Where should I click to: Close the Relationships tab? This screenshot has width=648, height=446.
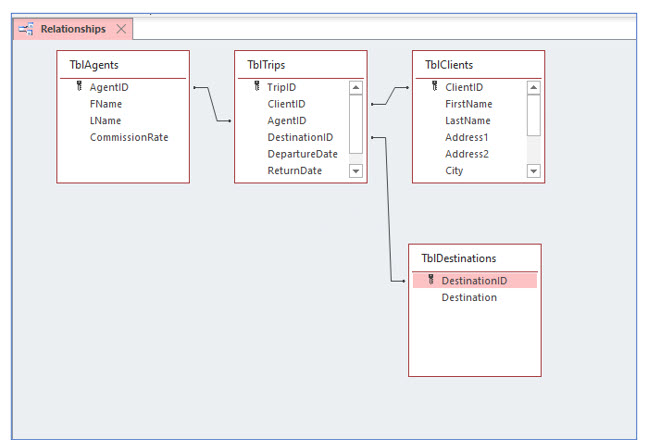pos(121,29)
